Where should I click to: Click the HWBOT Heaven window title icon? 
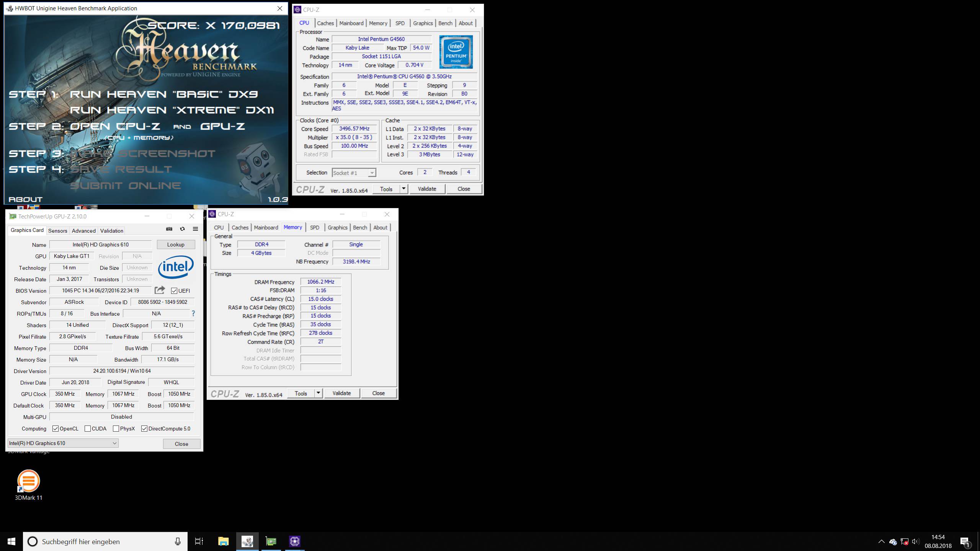[10, 8]
